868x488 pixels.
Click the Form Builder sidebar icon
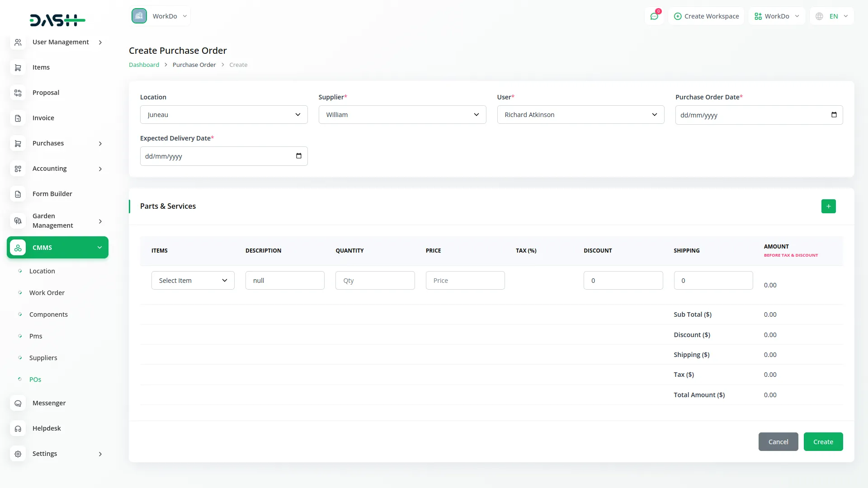click(x=18, y=194)
